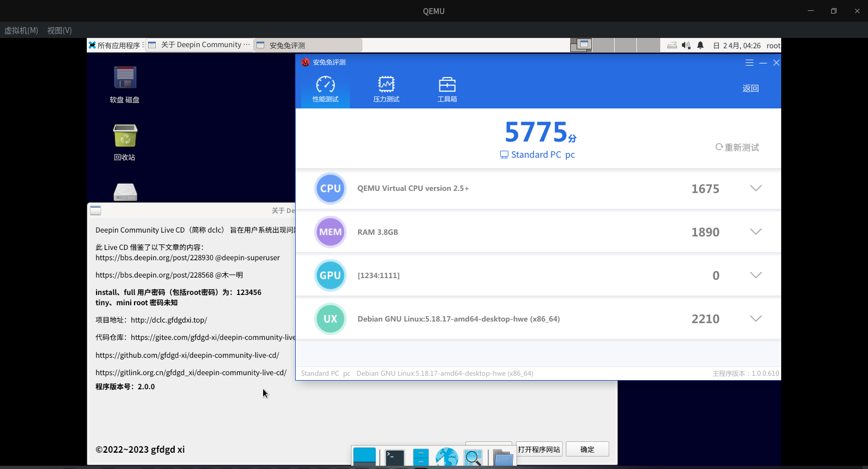Click the AnTuTu app logo in title bar
The width and height of the screenshot is (868, 469).
305,62
